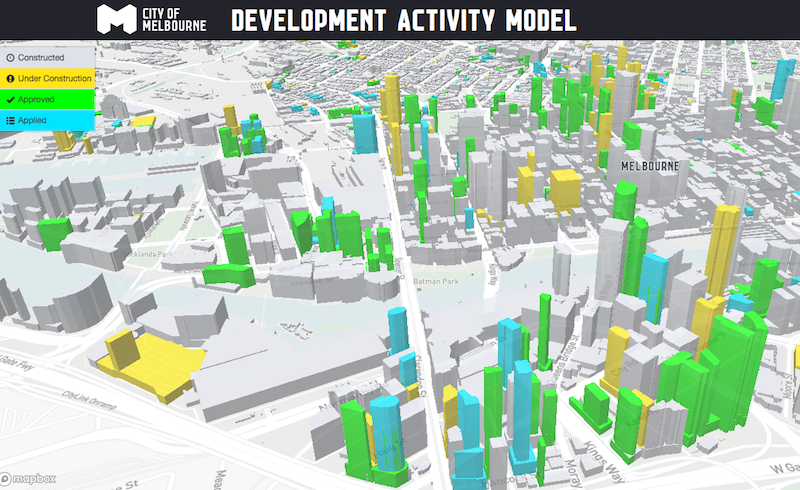Click the City of Melbourne text in header
The width and height of the screenshot is (800, 490).
coord(175,18)
